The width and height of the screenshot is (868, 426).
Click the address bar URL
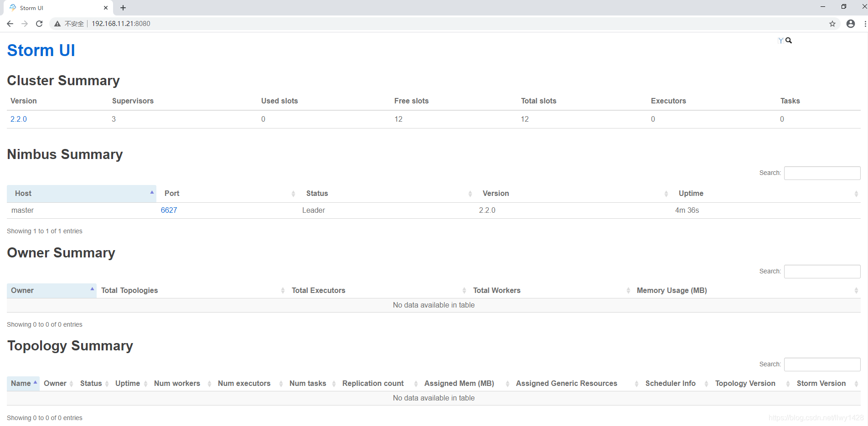(121, 24)
